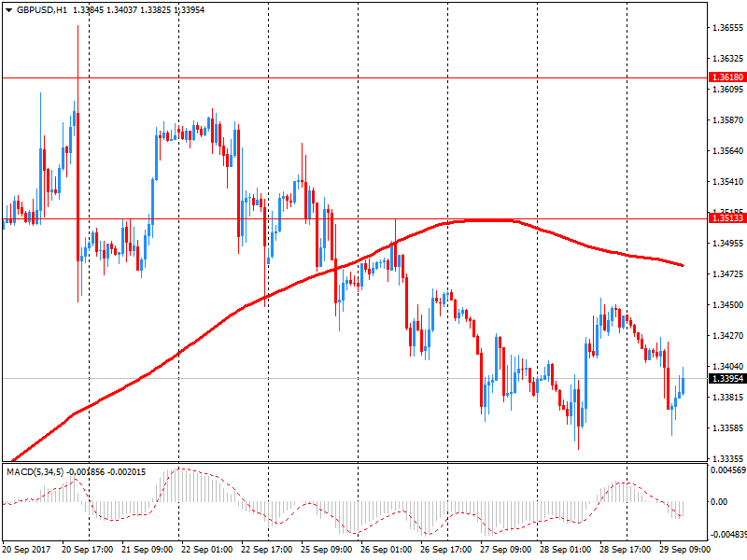
Task: Click the 1.35410 price scale value
Action: tap(727, 182)
